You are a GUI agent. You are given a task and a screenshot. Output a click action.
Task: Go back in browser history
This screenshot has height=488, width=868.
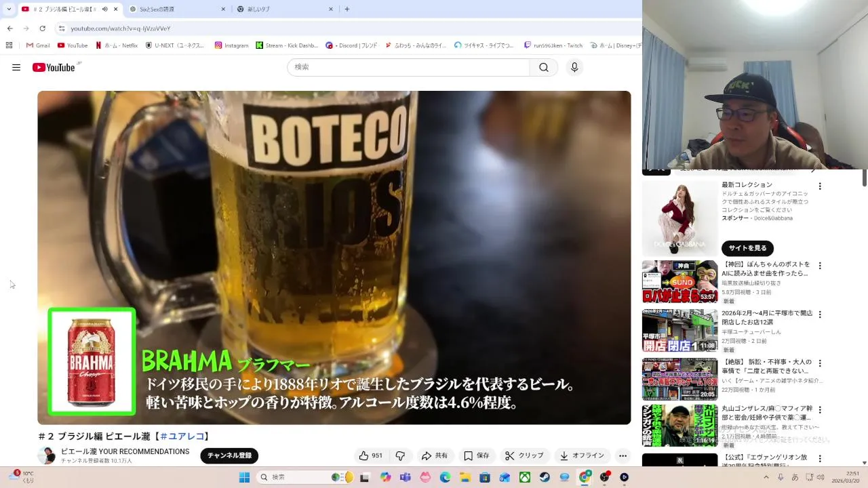click(9, 28)
